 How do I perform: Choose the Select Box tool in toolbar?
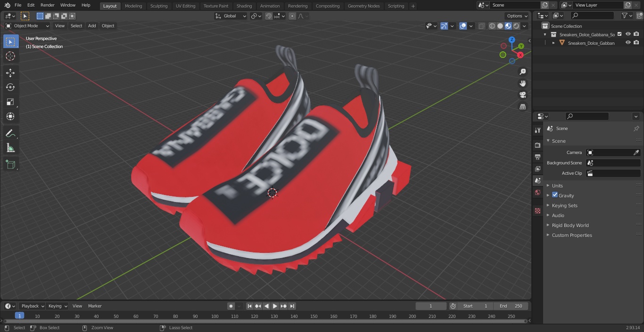[10, 41]
